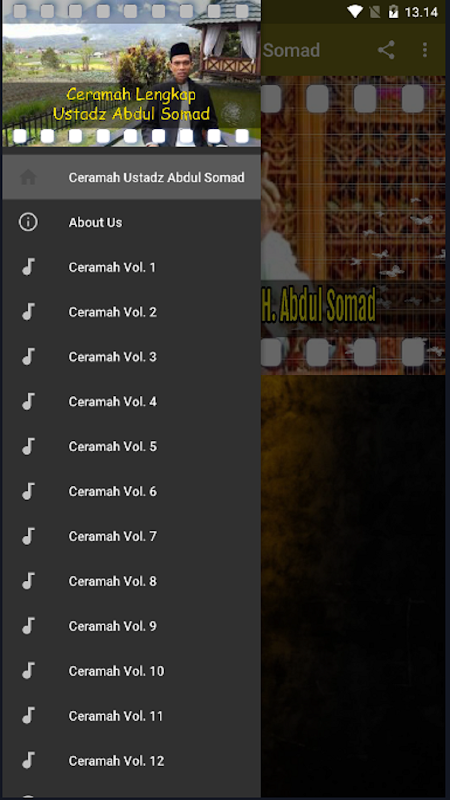
Task: Click the Ceramah Lengkap drawer header banner
Action: 131,73
